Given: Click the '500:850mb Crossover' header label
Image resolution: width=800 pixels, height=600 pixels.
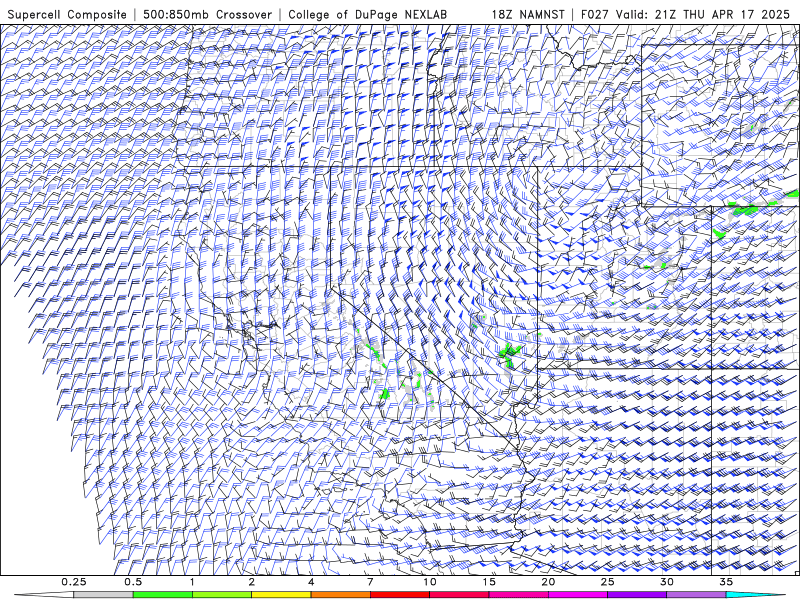Looking at the screenshot, I should [x=208, y=15].
